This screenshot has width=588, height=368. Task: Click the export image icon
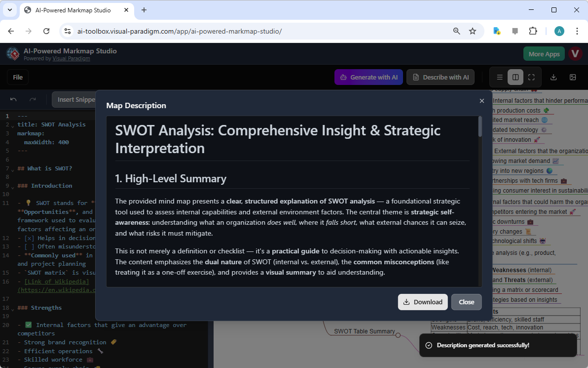[x=573, y=77]
